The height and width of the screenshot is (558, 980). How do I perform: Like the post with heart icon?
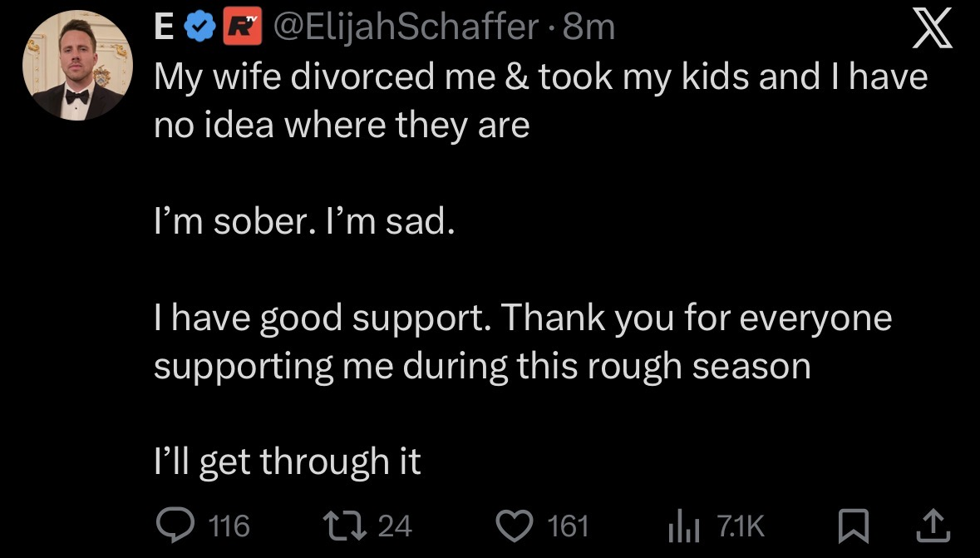(515, 526)
